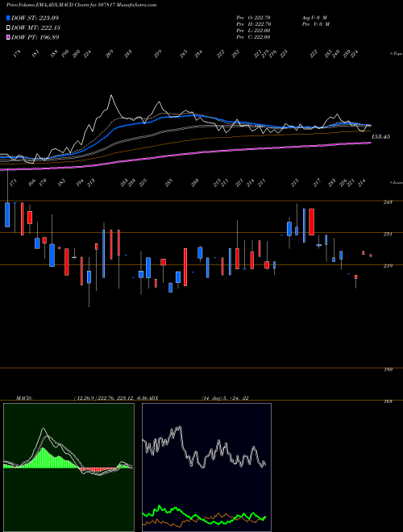The image size is (403, 532).
Task: Click the 'Pre C: 222.09' value
Action: (x=253, y=37)
